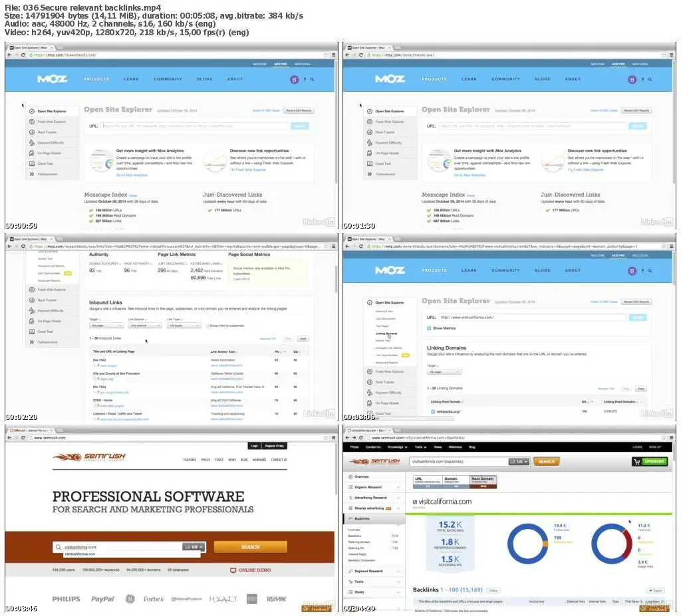This screenshot has width=681, height=616.
Task: Click the Fresh Web Explorer icon in the 00:02:20 frame
Action: point(32,290)
